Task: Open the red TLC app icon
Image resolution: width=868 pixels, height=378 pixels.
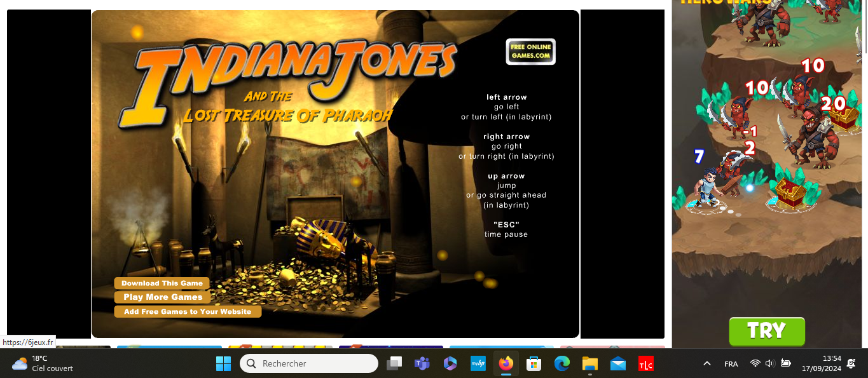Action: point(646,363)
